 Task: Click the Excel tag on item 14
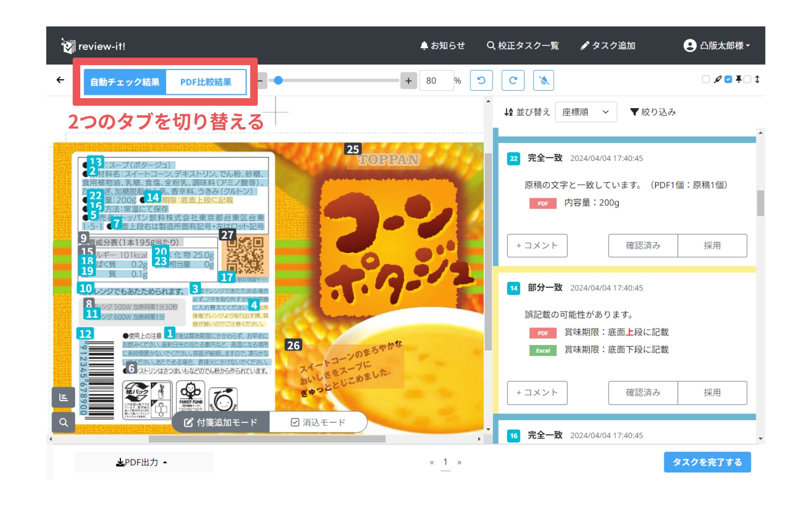pos(543,350)
